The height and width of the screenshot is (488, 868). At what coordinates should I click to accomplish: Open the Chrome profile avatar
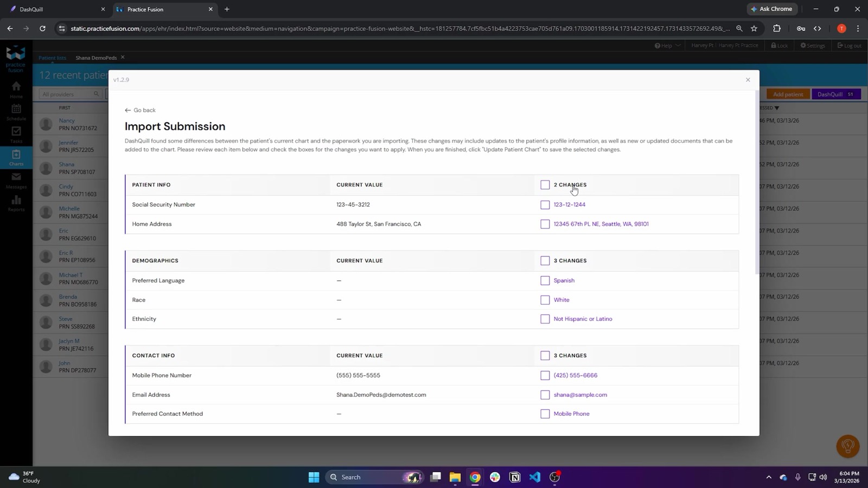coord(841,28)
